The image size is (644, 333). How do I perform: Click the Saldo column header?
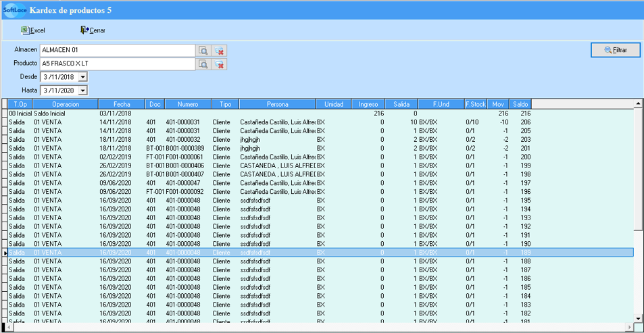520,105
